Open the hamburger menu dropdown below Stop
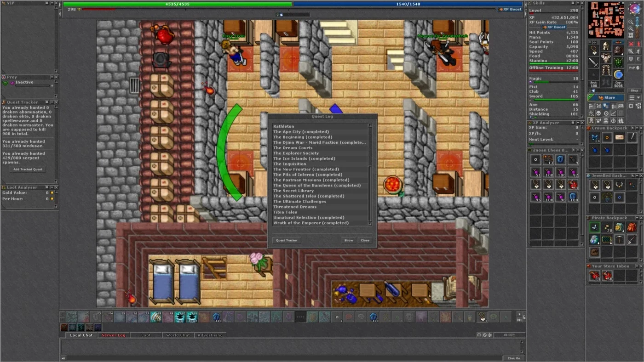The height and width of the screenshot is (362, 644). pyautogui.click(x=634, y=98)
